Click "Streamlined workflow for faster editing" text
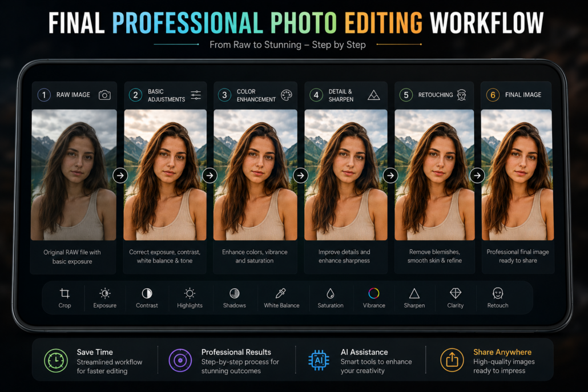588x392 pixels. (110, 366)
